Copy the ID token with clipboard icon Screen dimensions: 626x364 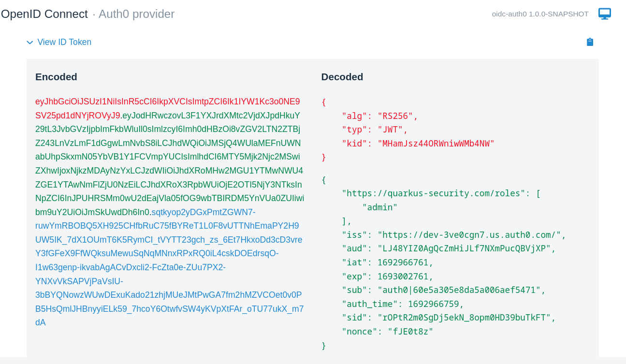pyautogui.click(x=590, y=42)
